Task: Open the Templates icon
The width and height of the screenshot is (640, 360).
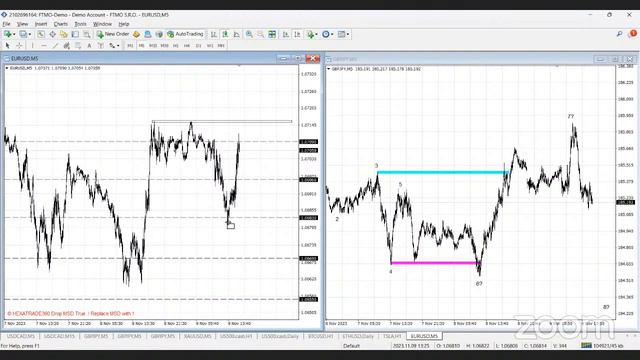Action: pyautogui.click(x=342, y=34)
